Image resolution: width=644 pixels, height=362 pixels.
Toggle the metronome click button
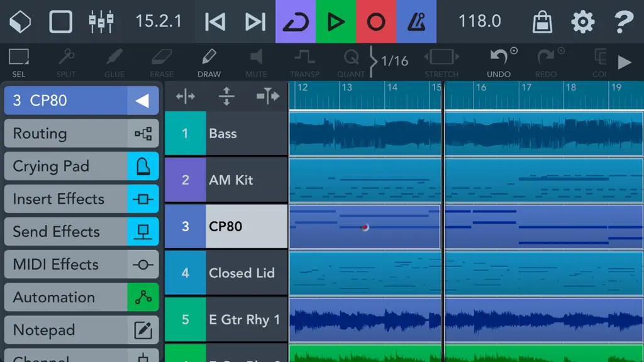(416, 21)
